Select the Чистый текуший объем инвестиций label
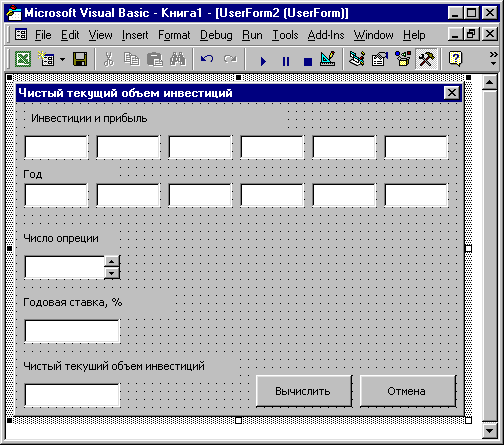Image resolution: width=504 pixels, height=445 pixels. coord(114,366)
